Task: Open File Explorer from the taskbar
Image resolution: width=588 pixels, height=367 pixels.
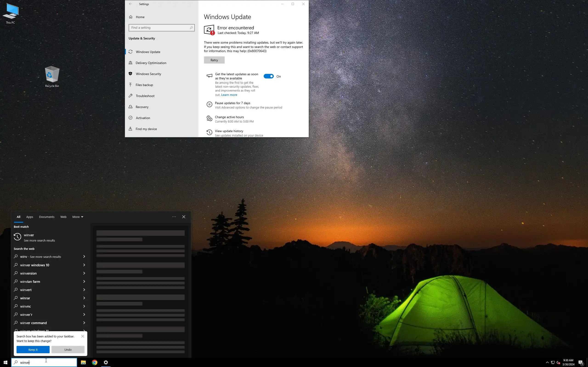Action: 83,362
